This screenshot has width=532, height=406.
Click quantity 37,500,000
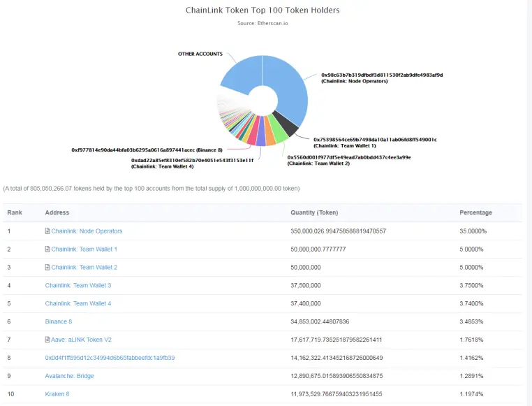point(306,286)
